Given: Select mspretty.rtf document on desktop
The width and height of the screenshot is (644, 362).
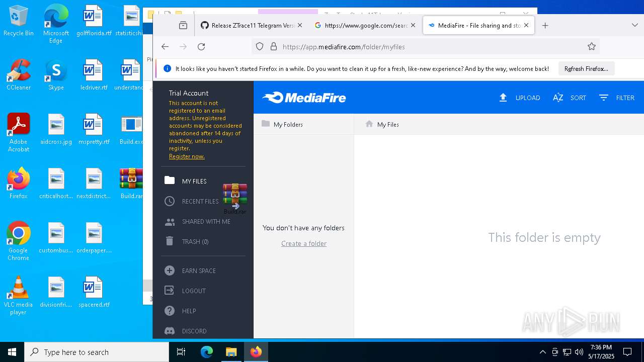Looking at the screenshot, I should 94,130.
